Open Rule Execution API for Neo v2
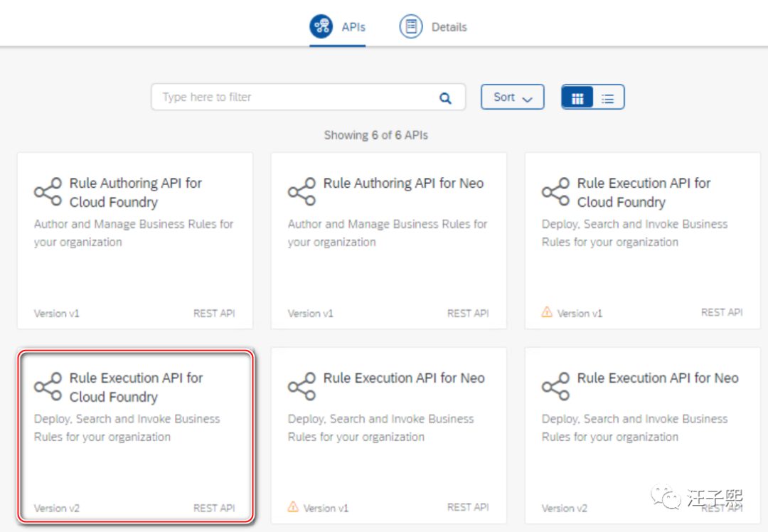This screenshot has width=768, height=532. 643,435
